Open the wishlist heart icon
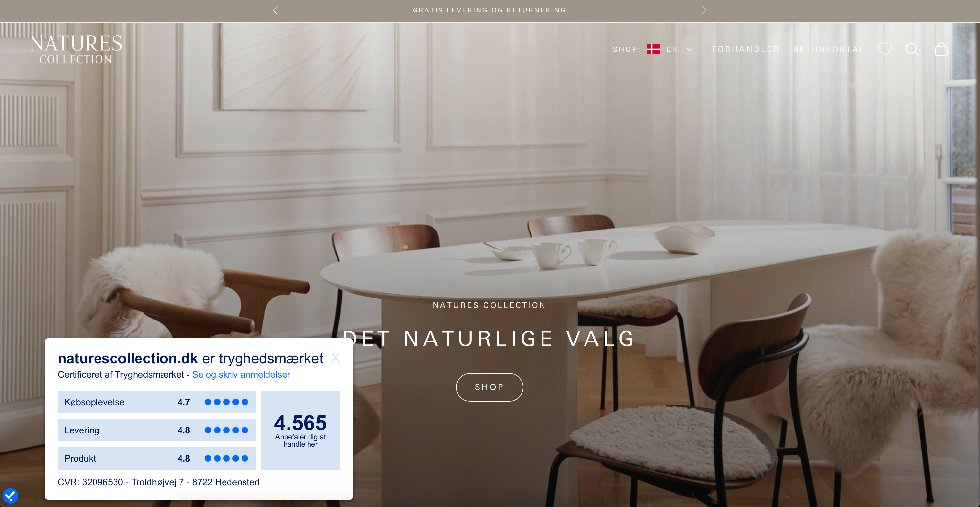Viewport: 980px width, 507px height. tap(885, 49)
